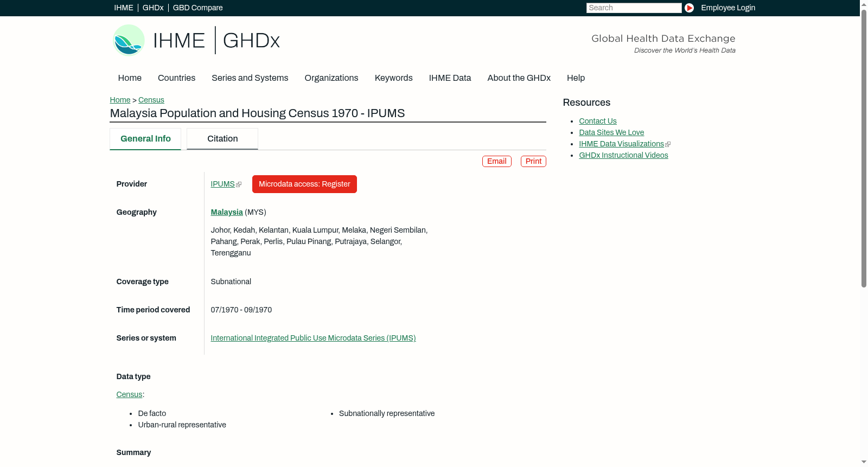Click the Summary section heading

(x=133, y=453)
